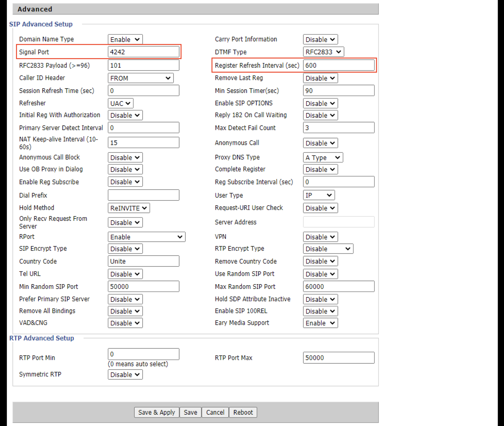Open the RPort dropdown

(x=147, y=237)
